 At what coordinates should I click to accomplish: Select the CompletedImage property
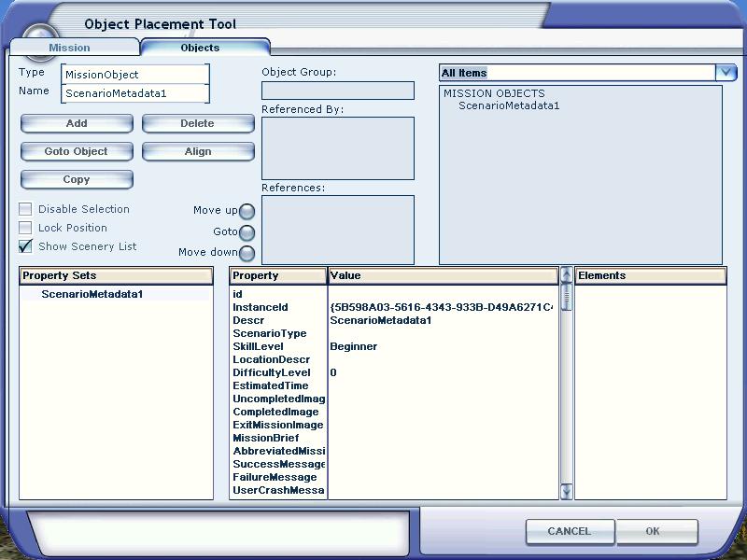(x=275, y=412)
